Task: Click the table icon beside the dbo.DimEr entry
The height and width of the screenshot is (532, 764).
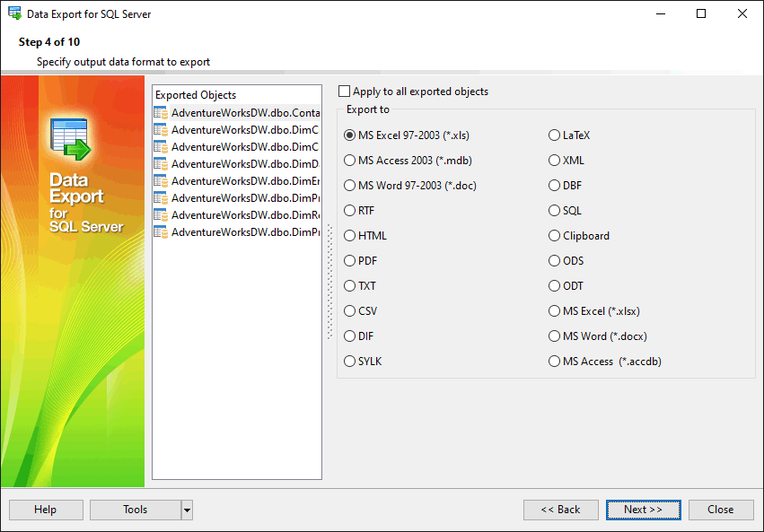Action: (x=161, y=181)
